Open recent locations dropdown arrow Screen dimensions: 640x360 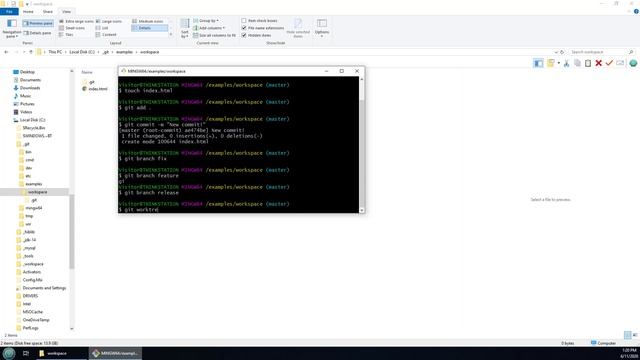point(24,52)
